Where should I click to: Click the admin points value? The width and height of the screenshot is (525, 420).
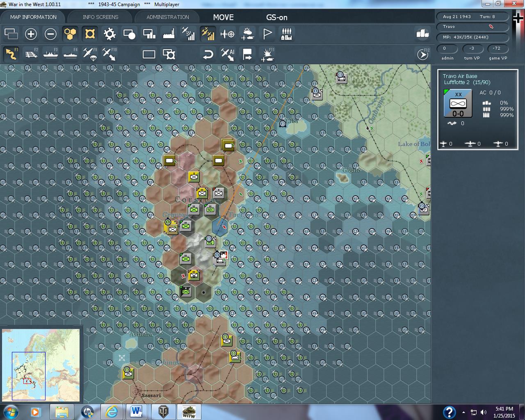pos(447,48)
